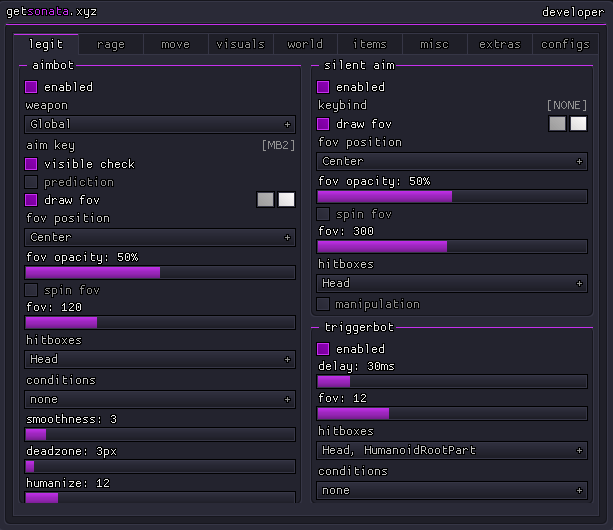The image size is (613, 530).
Task: Click the aim key [MB2] keybind
Action: coord(278,145)
